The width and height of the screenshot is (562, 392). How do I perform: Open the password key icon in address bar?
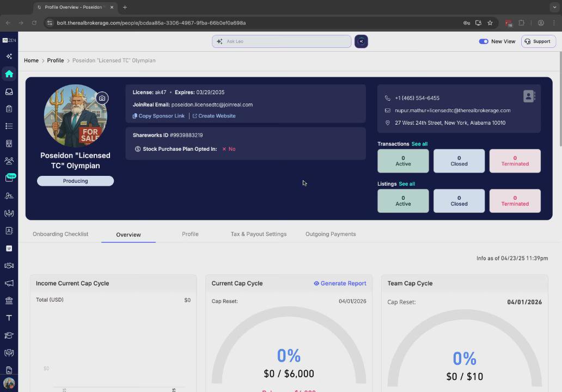pyautogui.click(x=466, y=23)
